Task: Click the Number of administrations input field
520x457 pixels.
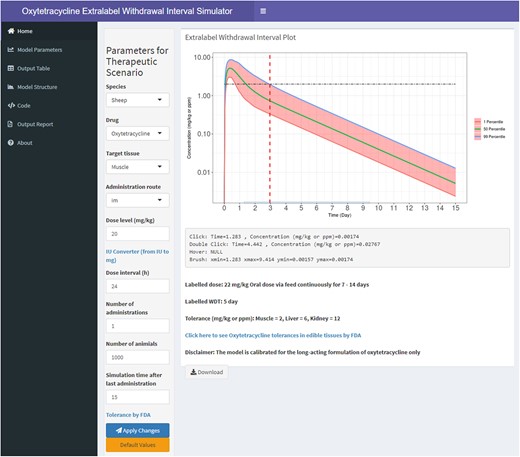Action: pyautogui.click(x=137, y=326)
